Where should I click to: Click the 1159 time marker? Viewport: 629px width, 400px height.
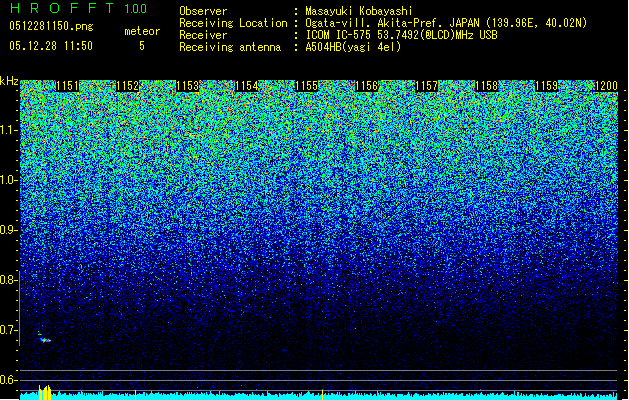pos(546,86)
